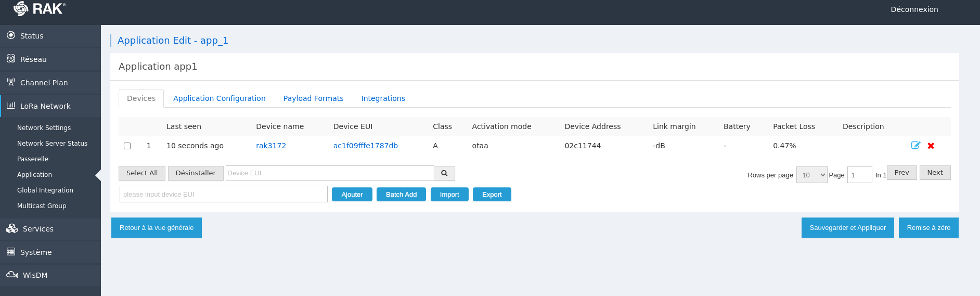Image resolution: width=980 pixels, height=296 pixels.
Task: Click the Système icon in sidebar
Action: pyautogui.click(x=11, y=252)
